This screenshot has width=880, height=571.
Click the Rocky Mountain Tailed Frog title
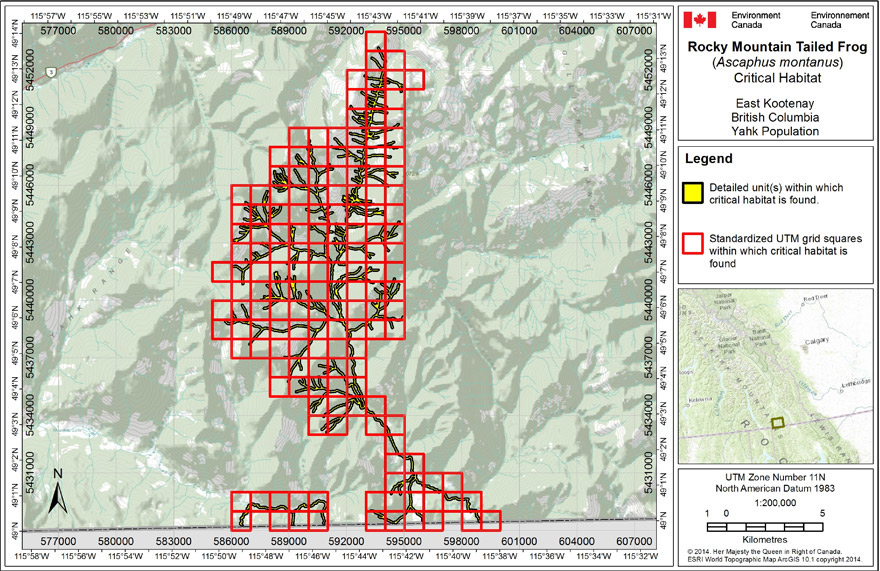(776, 45)
